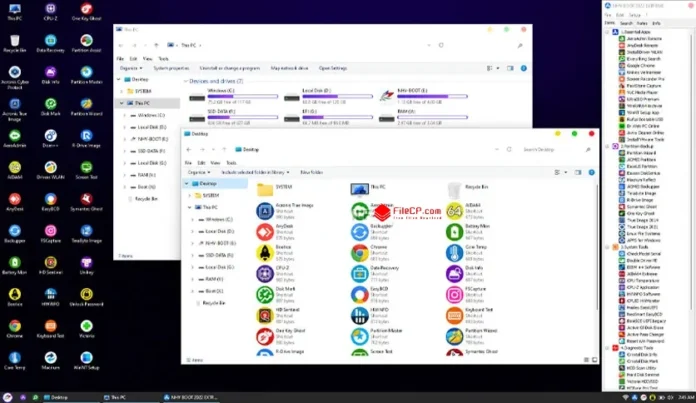The width and height of the screenshot is (696, 403).
Task: Click Open Settings in This PC toolbar
Action: pos(333,68)
